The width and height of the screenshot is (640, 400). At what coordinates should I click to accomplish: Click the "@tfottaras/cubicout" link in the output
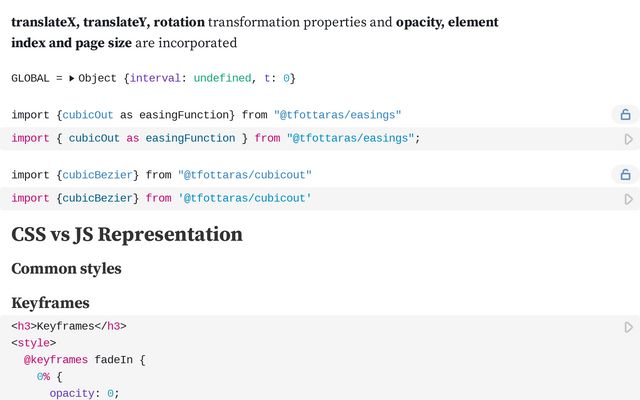(x=244, y=175)
